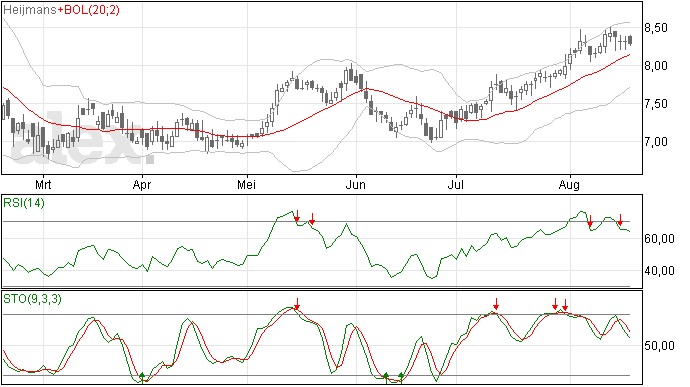Select the +BOL(20;2) indicator label

point(88,10)
